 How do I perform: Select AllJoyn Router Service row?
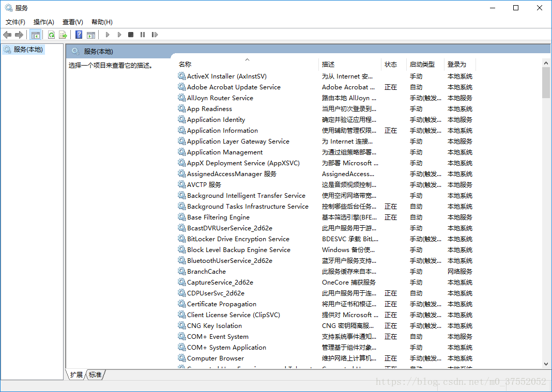(x=220, y=98)
